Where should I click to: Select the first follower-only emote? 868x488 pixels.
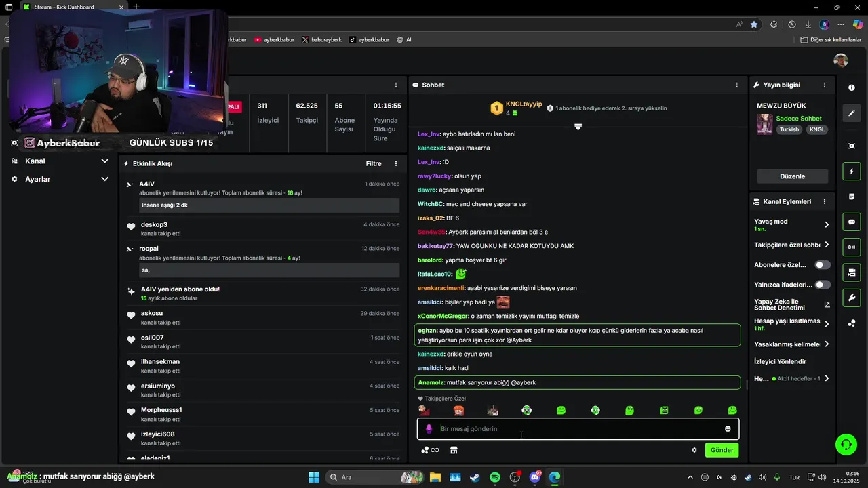424,411
